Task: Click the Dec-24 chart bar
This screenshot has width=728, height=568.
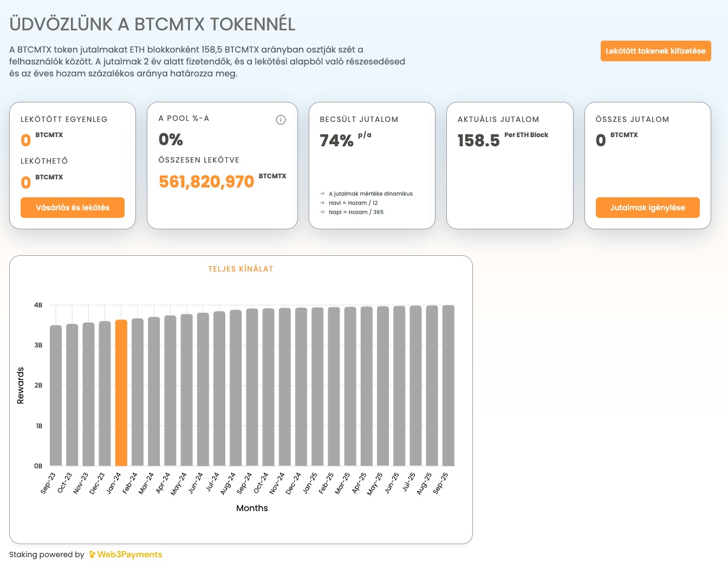Action: [301, 387]
